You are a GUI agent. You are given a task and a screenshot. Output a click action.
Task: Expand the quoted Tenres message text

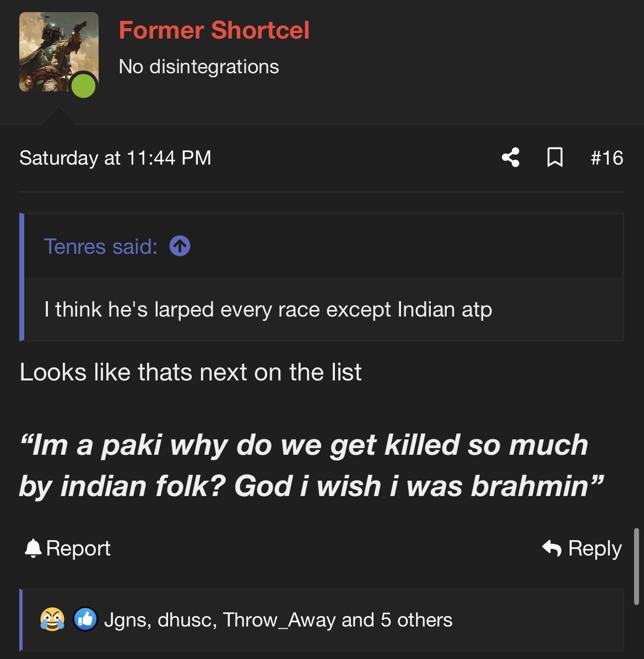[268, 309]
